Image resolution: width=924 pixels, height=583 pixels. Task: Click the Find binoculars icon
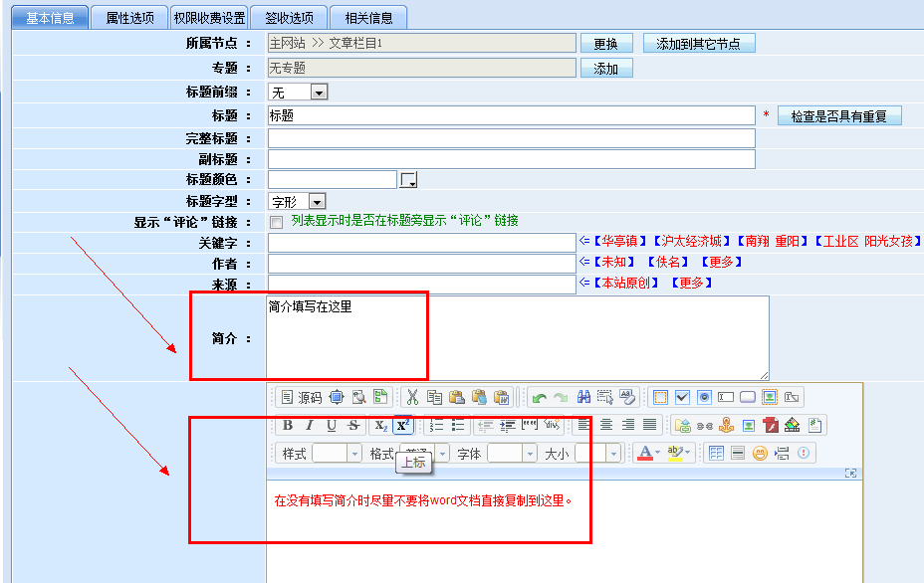click(584, 397)
